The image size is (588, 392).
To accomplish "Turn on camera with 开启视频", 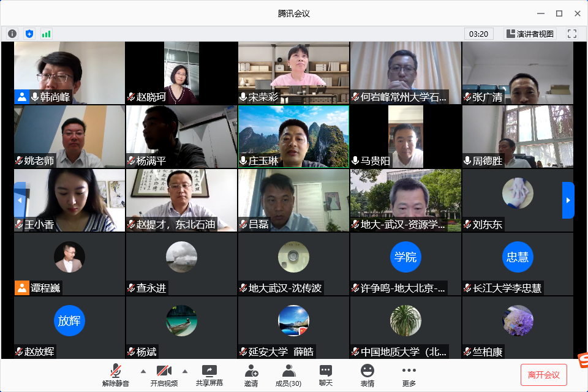I will (164, 375).
